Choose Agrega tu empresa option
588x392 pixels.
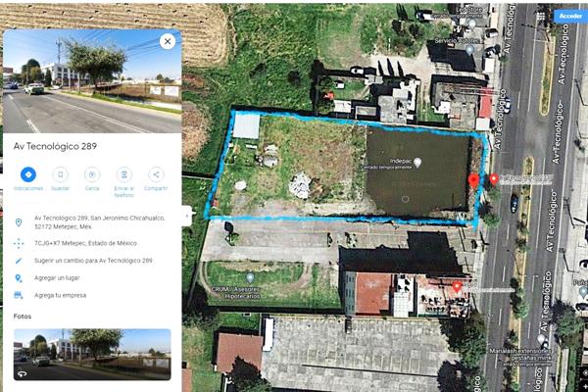point(60,295)
